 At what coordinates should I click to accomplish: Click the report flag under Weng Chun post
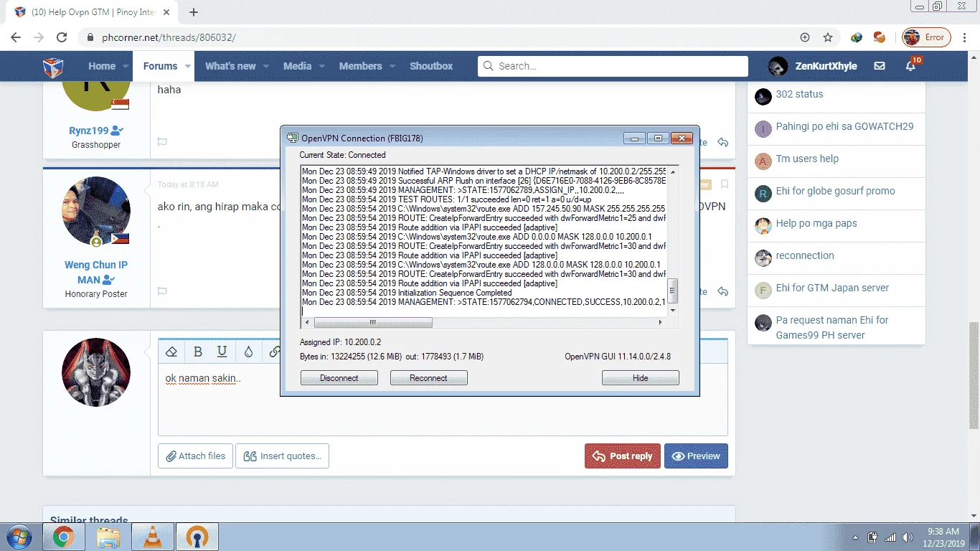pos(162,291)
